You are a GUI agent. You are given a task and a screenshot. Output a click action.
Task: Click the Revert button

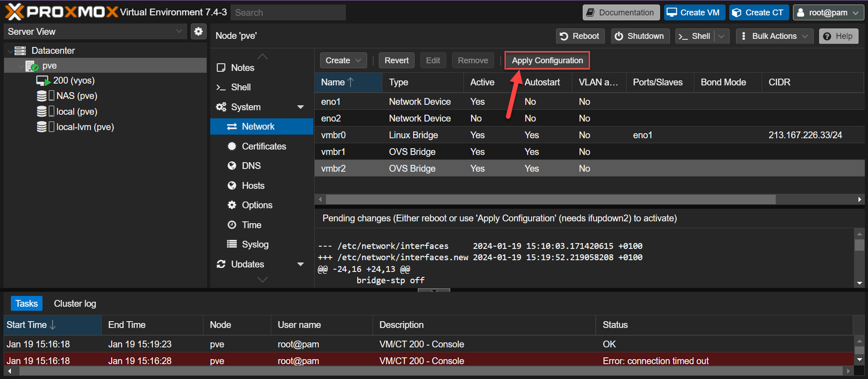(396, 61)
